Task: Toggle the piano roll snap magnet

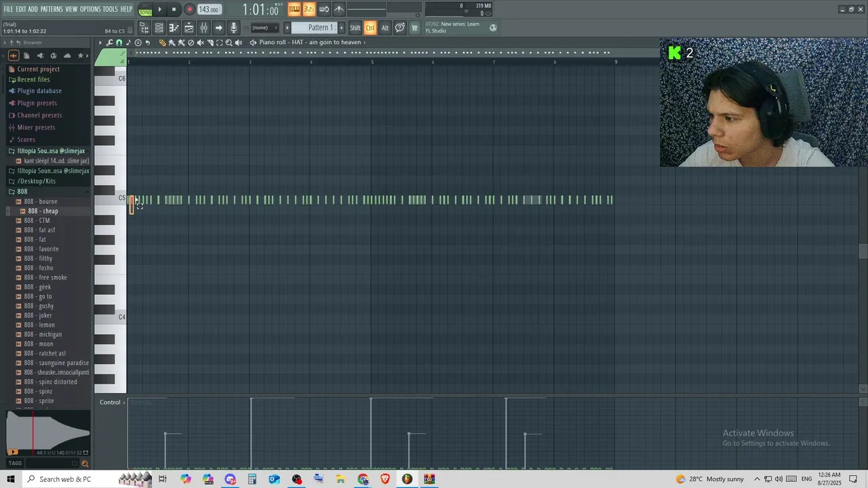Action: point(119,42)
